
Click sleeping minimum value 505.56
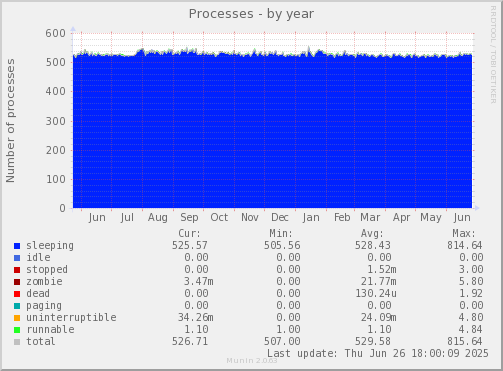click(x=282, y=245)
